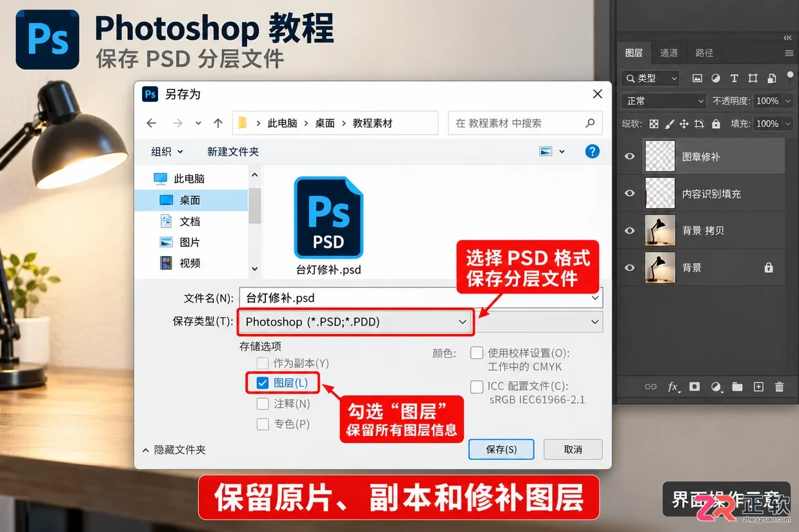The width and height of the screenshot is (799, 532).
Task: Enable ICC 配置文件(C) checkbox
Action: 476,387
